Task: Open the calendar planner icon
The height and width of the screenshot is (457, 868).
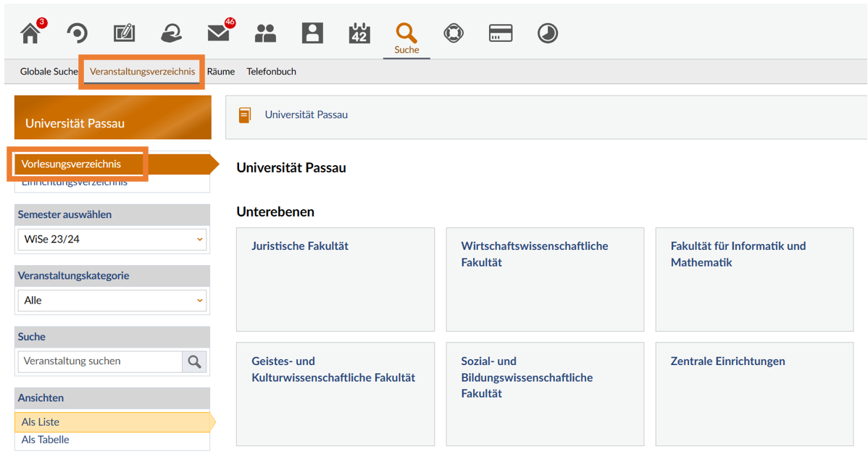Action: point(359,33)
